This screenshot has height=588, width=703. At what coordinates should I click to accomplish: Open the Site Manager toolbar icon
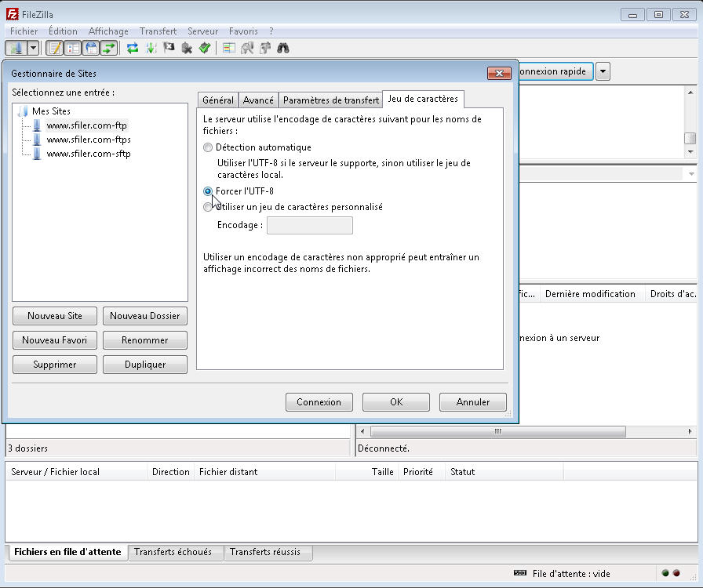pos(16,48)
